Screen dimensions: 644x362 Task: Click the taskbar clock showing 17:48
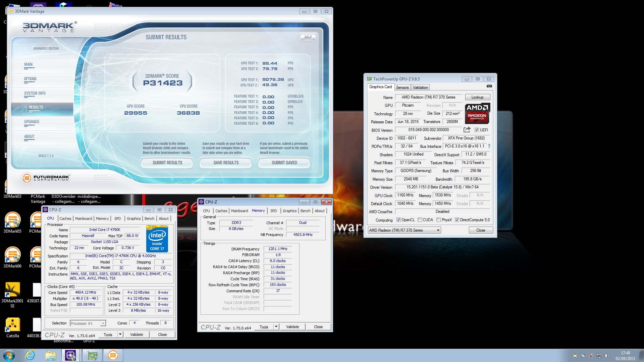[625, 356]
